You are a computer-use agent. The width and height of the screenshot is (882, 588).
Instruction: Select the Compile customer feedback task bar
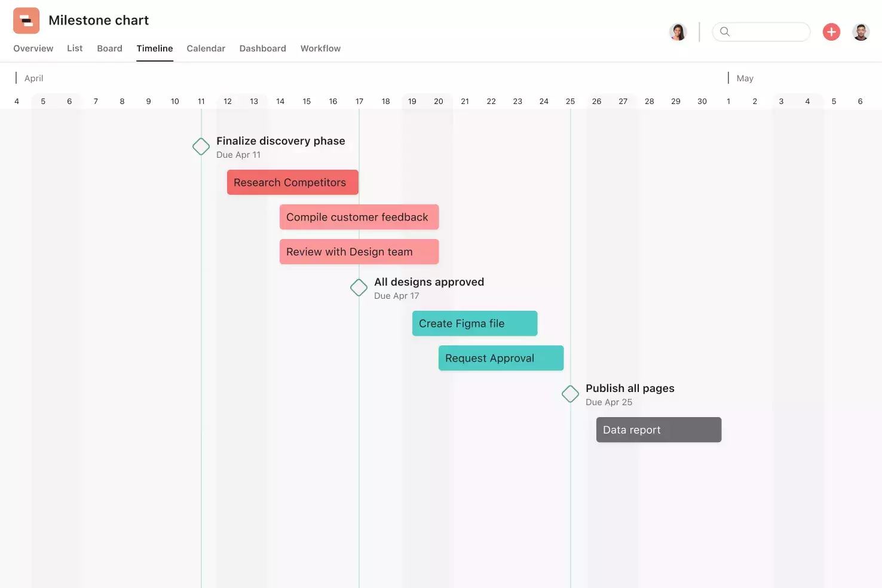tap(359, 217)
